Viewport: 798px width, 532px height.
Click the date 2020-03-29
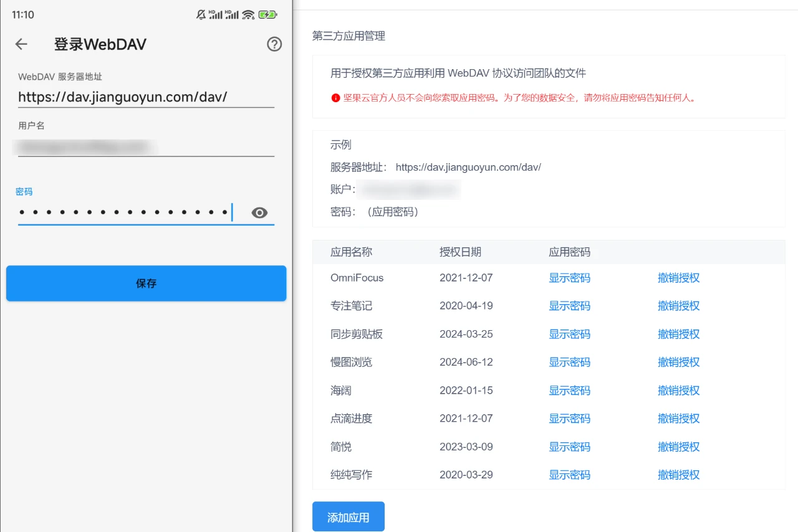(x=466, y=475)
